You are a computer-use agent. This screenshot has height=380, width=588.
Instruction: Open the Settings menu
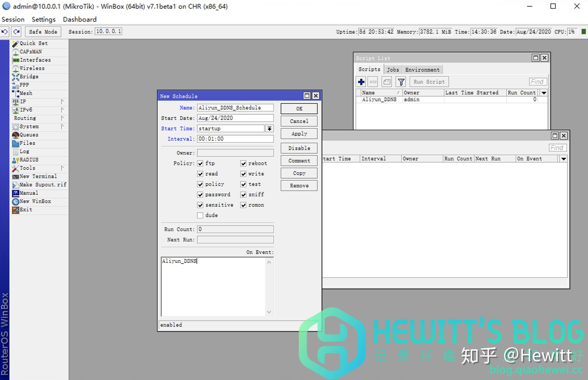(43, 19)
